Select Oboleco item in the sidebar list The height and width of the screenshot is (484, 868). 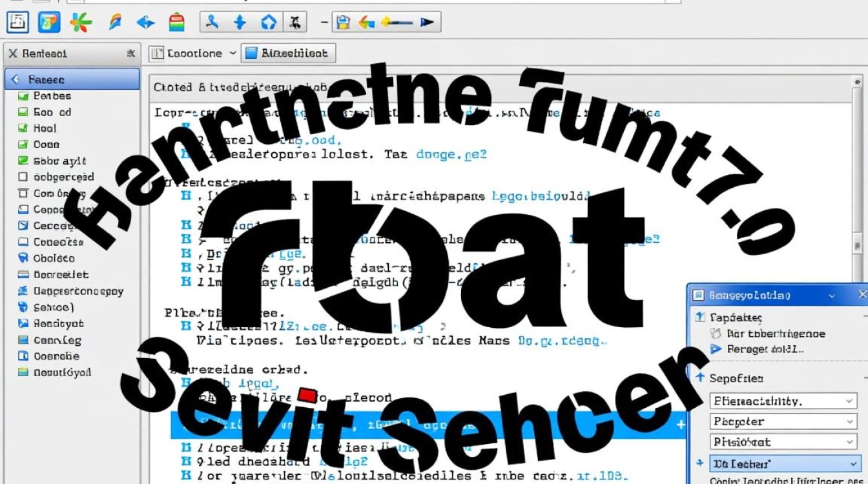[x=54, y=258]
